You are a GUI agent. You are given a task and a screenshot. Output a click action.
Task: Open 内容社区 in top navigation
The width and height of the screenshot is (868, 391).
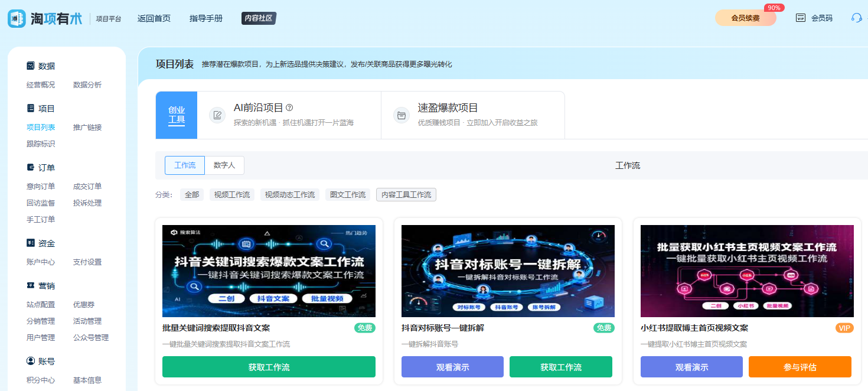point(259,18)
